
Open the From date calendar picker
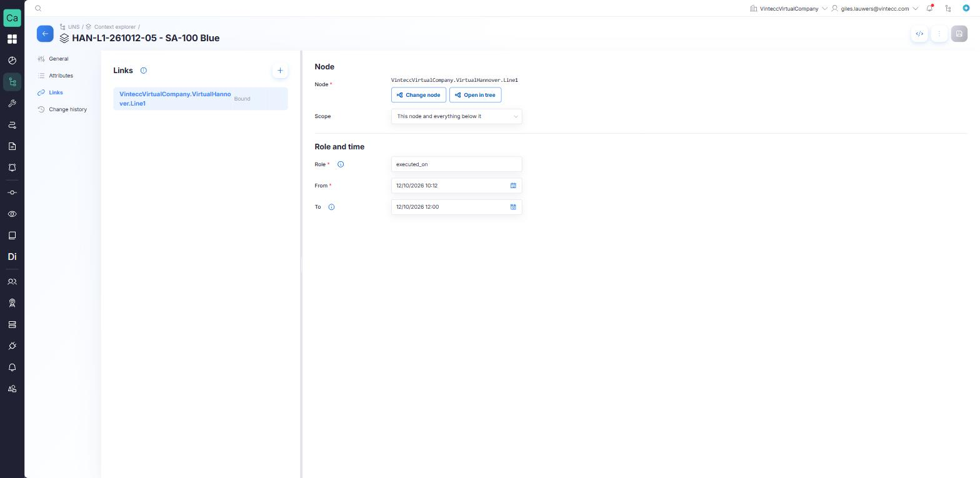(x=513, y=186)
